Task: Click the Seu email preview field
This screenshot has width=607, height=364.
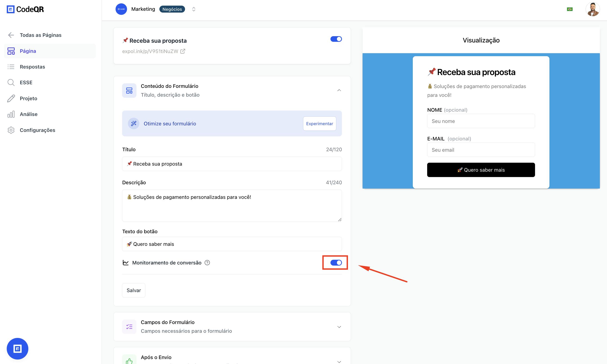Action: [481, 150]
